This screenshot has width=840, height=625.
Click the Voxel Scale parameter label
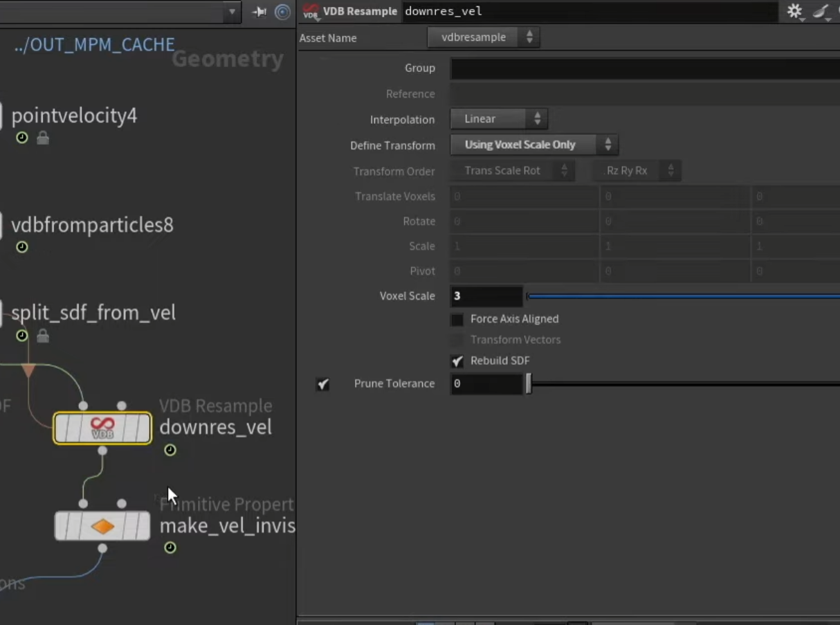(408, 296)
